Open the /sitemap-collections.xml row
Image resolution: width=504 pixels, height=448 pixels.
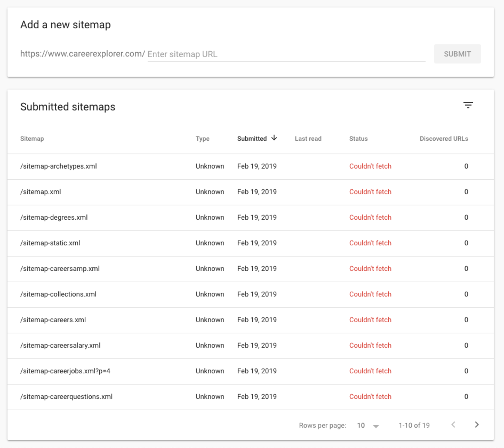[x=58, y=294]
